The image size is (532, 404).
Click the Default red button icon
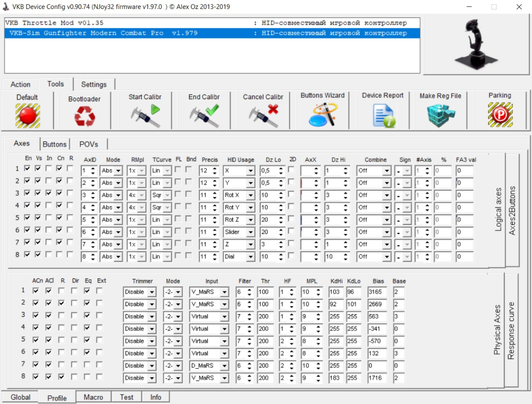27,115
